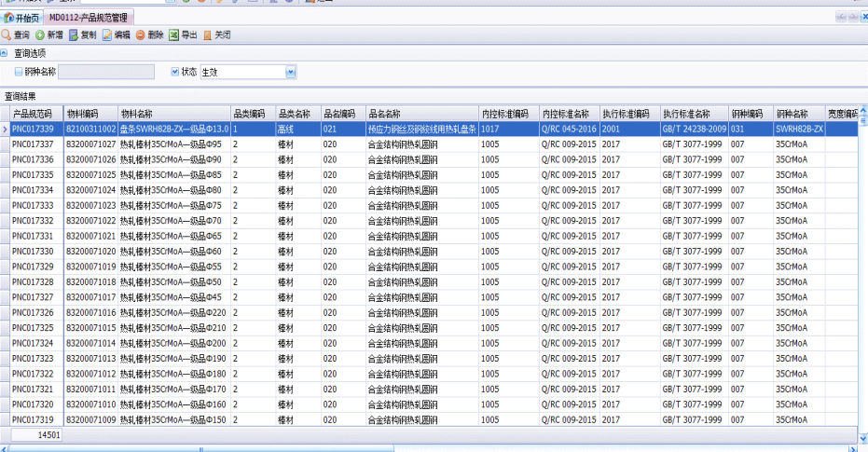The image size is (868, 452).
Task: Sort by 物料名称 column header
Action: pyautogui.click(x=174, y=114)
